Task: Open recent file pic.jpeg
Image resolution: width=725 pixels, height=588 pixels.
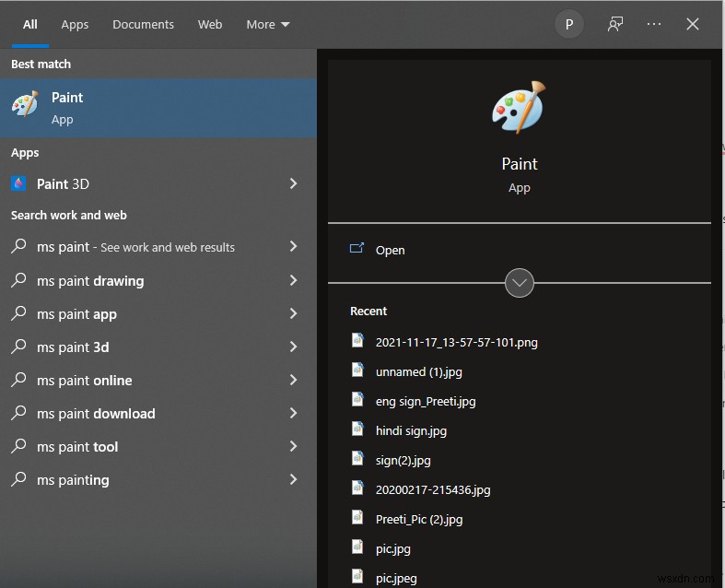Action: point(396,578)
